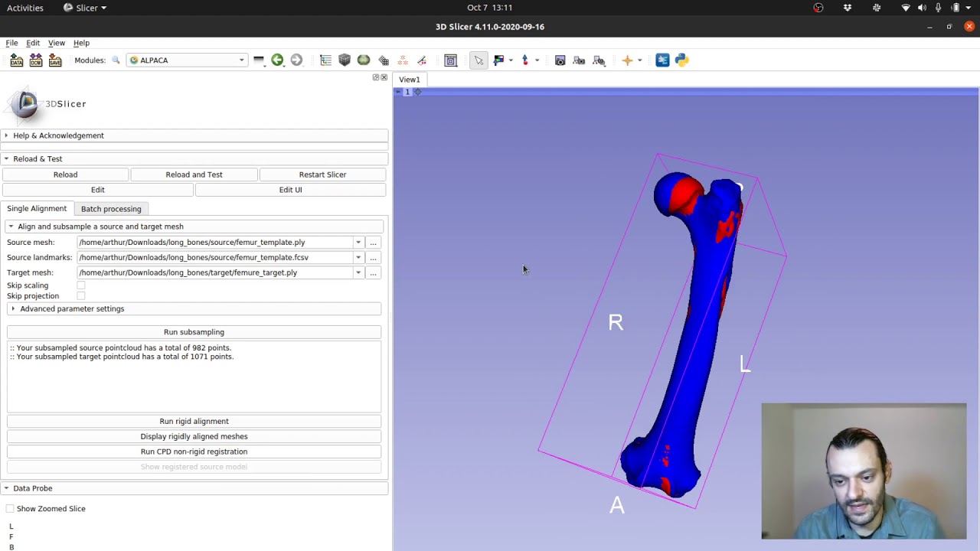
Task: Click the restore scene views icon
Action: (x=599, y=60)
